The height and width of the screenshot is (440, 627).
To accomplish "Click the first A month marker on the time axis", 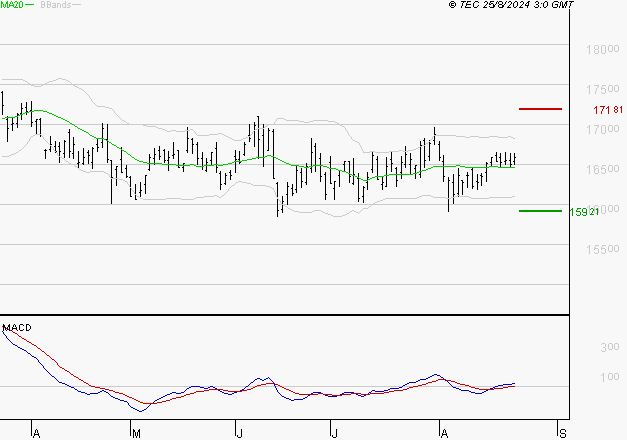I will coord(36,434).
